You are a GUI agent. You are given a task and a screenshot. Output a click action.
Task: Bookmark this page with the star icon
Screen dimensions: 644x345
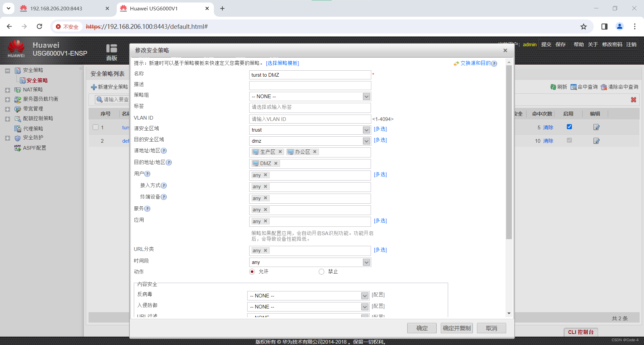[584, 26]
